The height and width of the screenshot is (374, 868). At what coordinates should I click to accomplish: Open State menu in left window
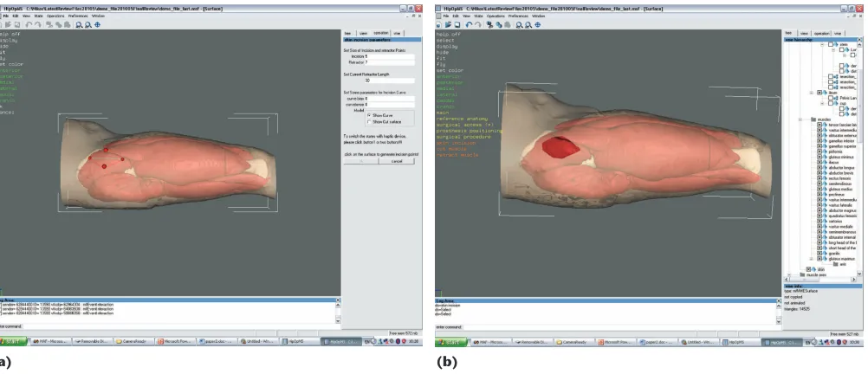[38, 16]
